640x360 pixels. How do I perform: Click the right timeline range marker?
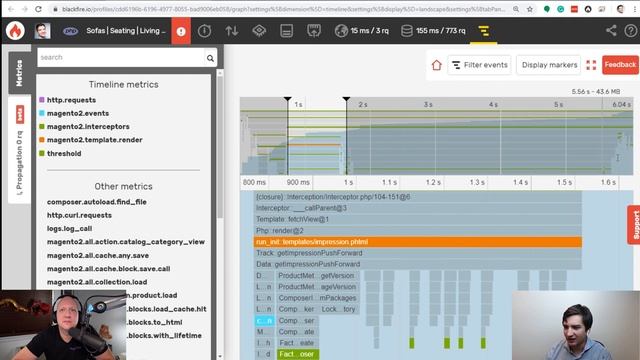[346, 99]
